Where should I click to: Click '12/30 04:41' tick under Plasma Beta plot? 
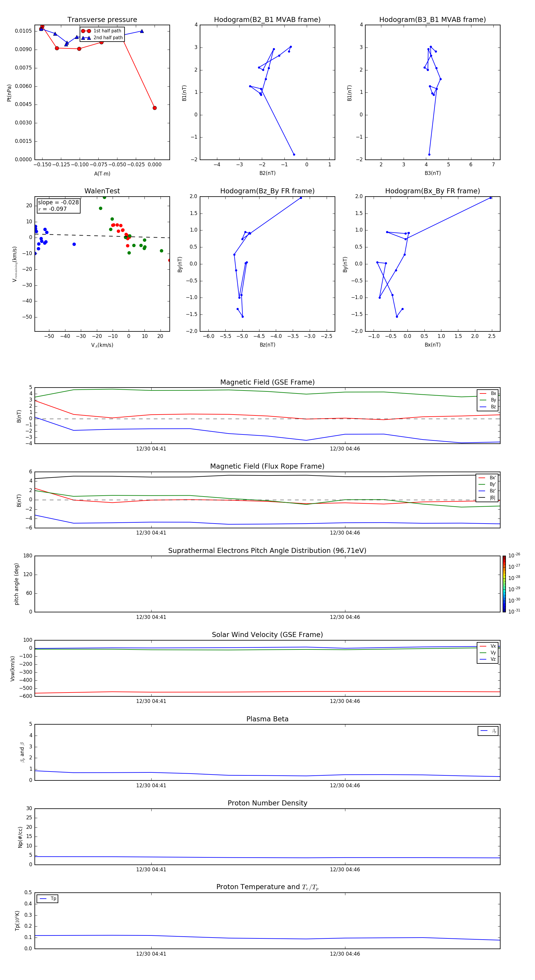(x=151, y=785)
